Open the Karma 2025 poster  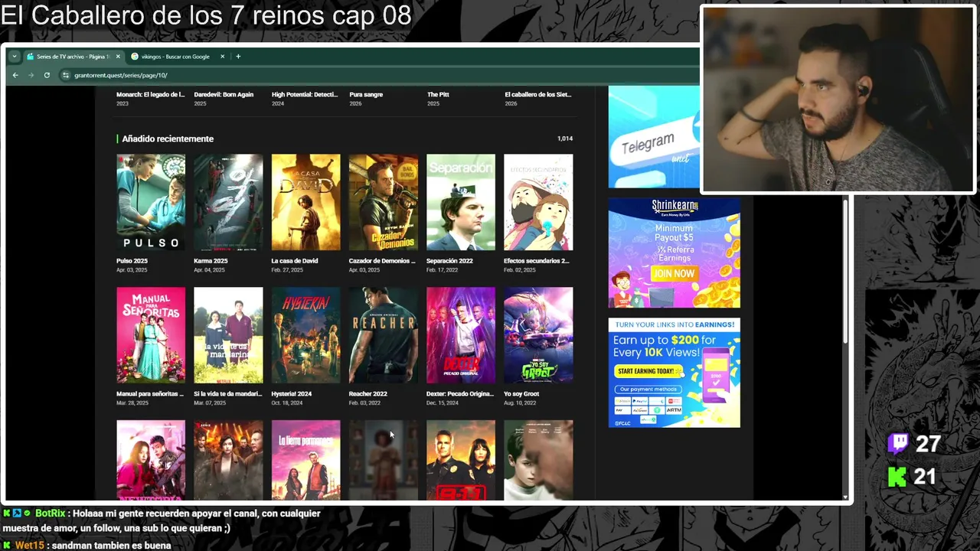(x=228, y=202)
